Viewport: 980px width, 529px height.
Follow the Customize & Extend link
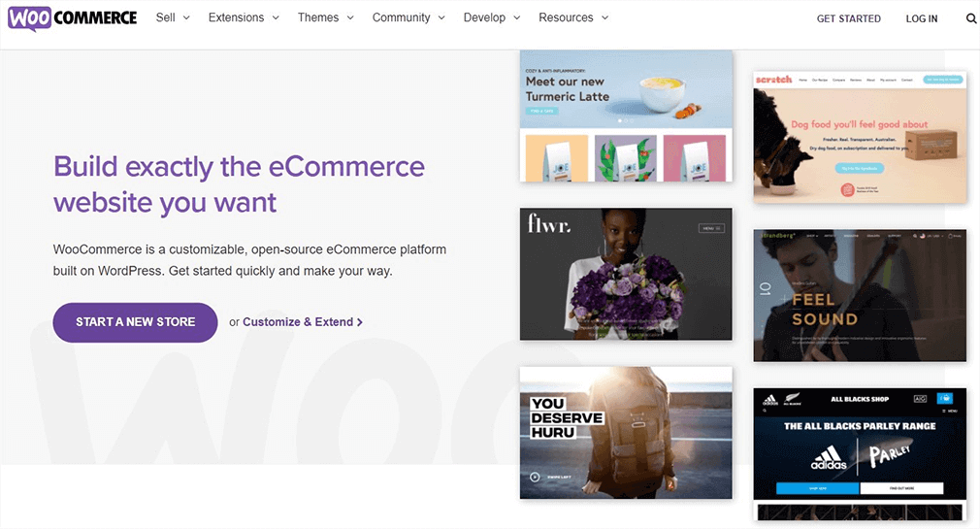(x=303, y=322)
